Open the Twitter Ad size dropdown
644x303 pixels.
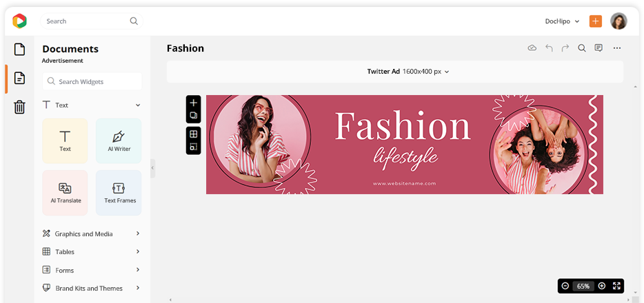point(408,72)
